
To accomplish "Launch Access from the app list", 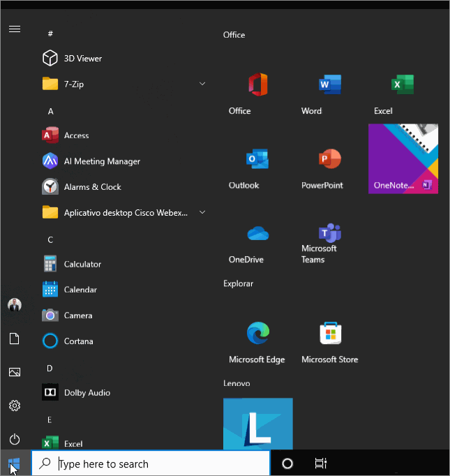I will (x=124, y=135).
